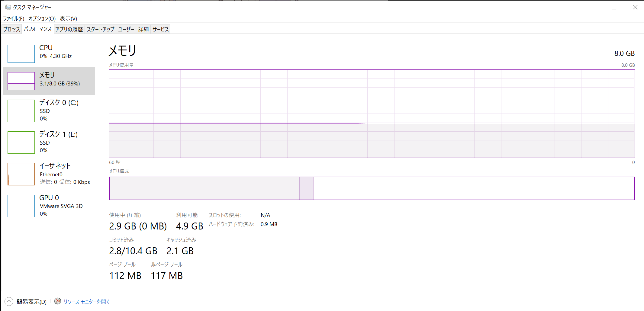Open ディスク 0 (C:) performance view
This screenshot has width=644, height=311.
click(49, 111)
